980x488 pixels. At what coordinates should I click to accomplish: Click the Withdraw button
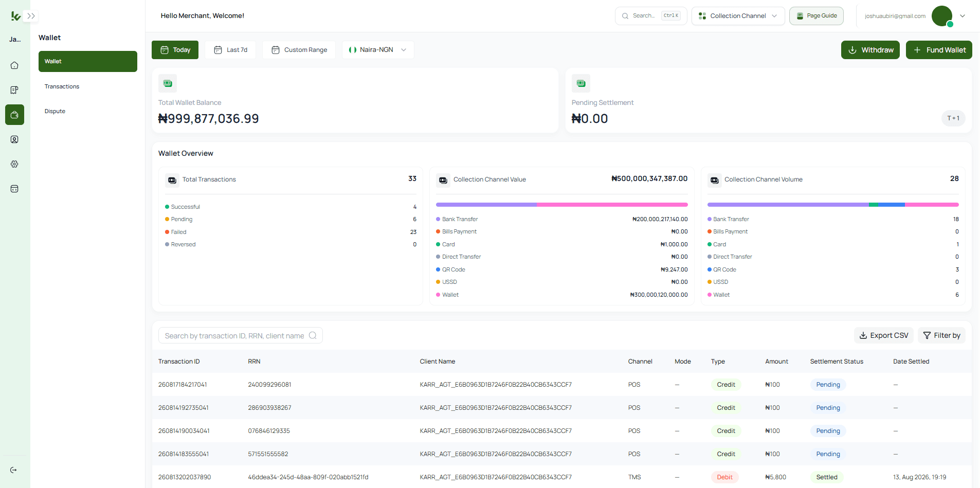870,50
